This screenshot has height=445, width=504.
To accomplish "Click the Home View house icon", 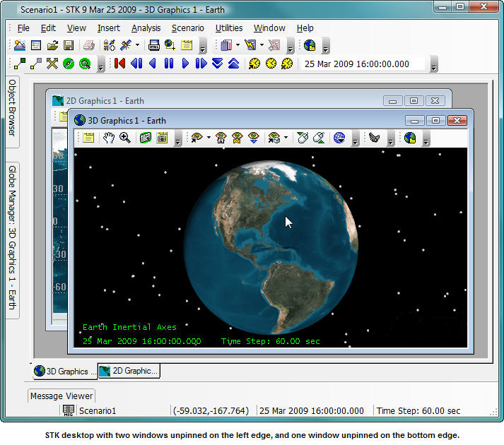I will click(221, 138).
